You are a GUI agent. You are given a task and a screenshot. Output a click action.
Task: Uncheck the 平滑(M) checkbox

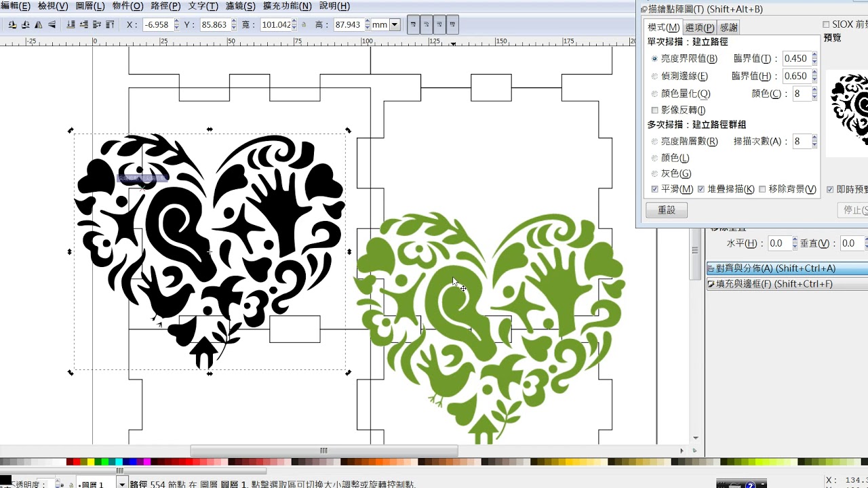pos(654,189)
